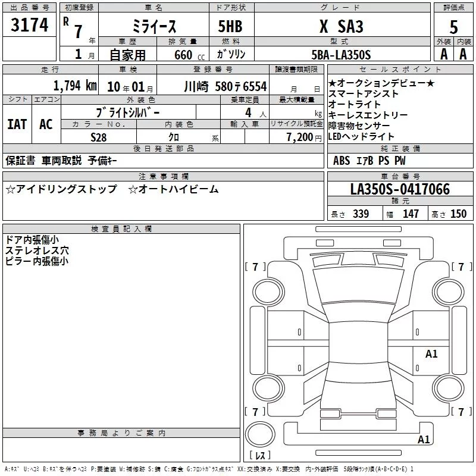Select the height value 150
476x476 pixels.
pos(458,214)
